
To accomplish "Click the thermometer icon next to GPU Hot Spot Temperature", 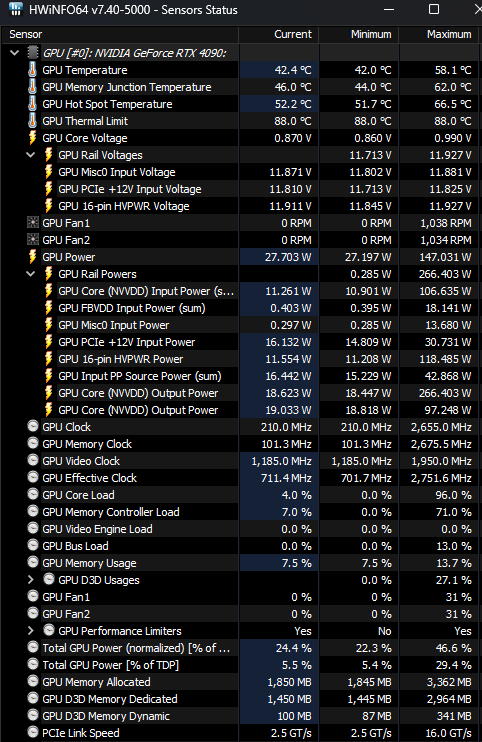I will click(32, 104).
